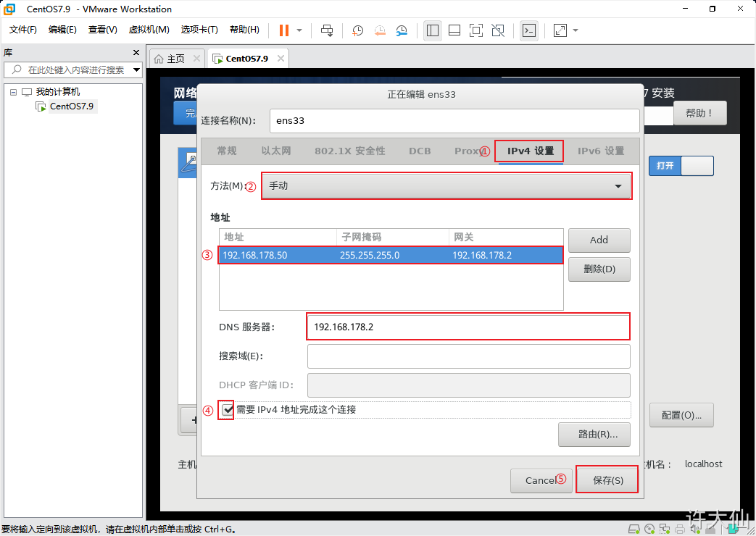Click the 连接名称 field containing ens33
This screenshot has height=536, width=756.
point(454,120)
